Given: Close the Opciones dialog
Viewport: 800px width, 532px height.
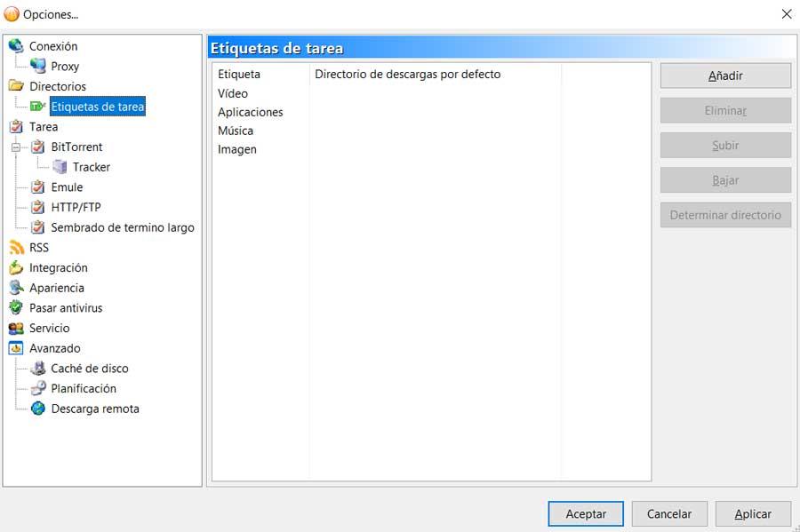Looking at the screenshot, I should tap(787, 14).
